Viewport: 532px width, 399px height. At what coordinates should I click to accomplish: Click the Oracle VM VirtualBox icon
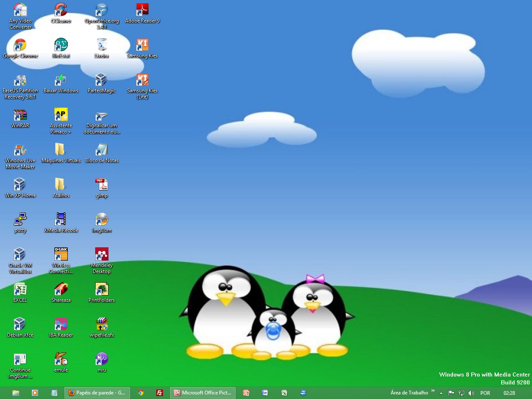click(20, 254)
